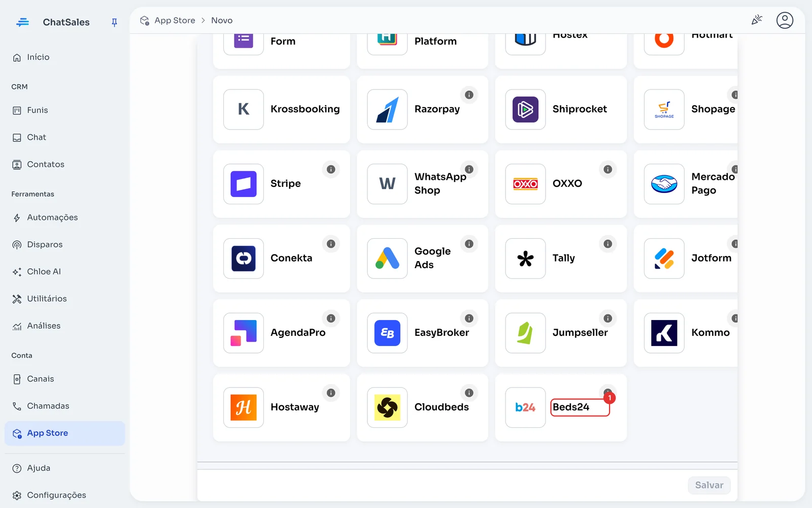Pin the ChatSales sidebar
The width and height of the screenshot is (812, 508).
pos(114,22)
